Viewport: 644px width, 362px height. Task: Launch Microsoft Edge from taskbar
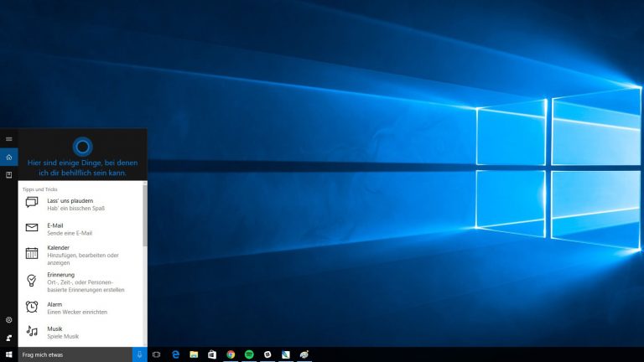175,355
